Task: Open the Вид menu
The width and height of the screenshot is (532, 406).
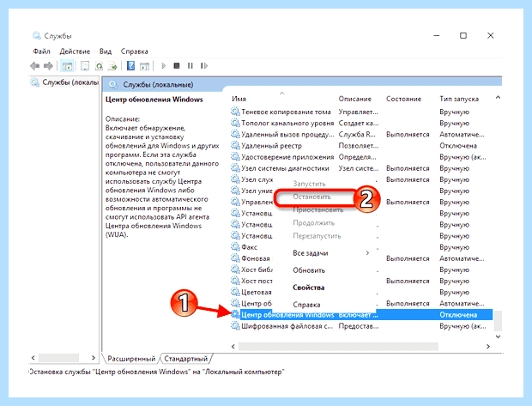Action: pos(106,52)
